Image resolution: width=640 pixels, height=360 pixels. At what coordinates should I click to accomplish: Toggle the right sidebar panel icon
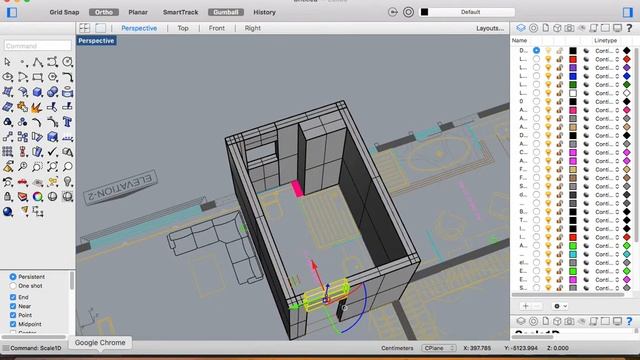628,12
